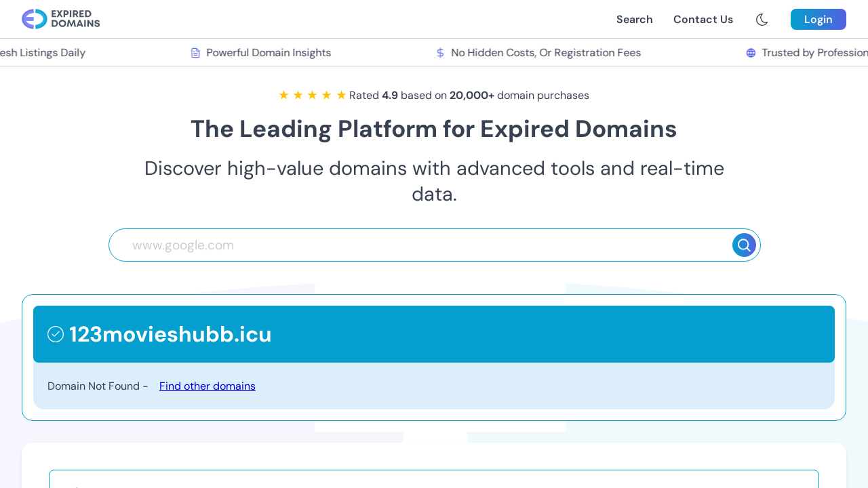This screenshot has height=488, width=868.
Task: Click the Discover high-value domains subheading
Action: pos(434,181)
